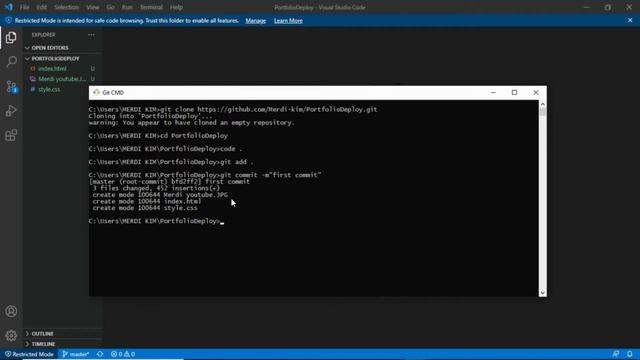Click the 'cd PortfolioDeploy' command line
The width and height of the screenshot is (640, 360).
click(158, 136)
